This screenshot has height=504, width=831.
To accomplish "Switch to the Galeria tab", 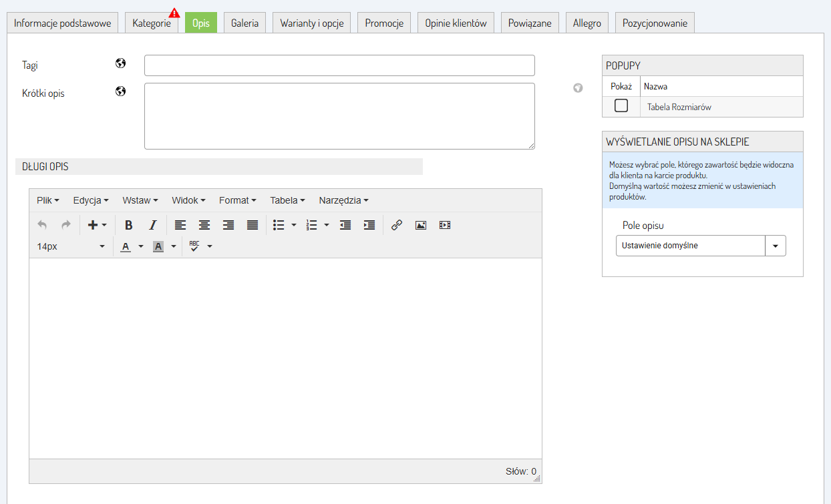I will coord(244,23).
